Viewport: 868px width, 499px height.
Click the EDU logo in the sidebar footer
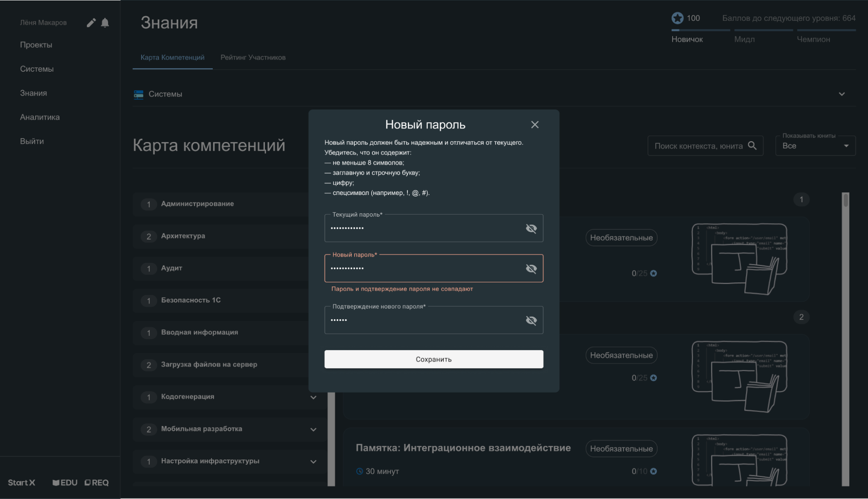(x=65, y=482)
